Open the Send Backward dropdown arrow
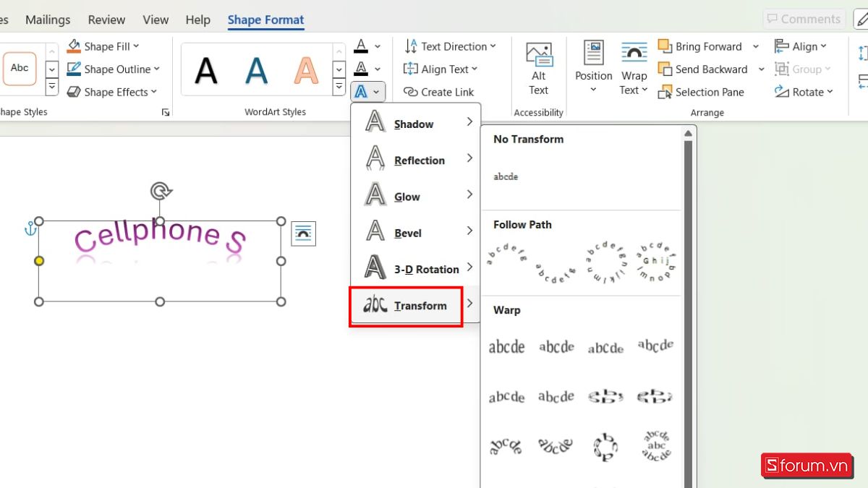Screen dimensions: 868x488 761,69
